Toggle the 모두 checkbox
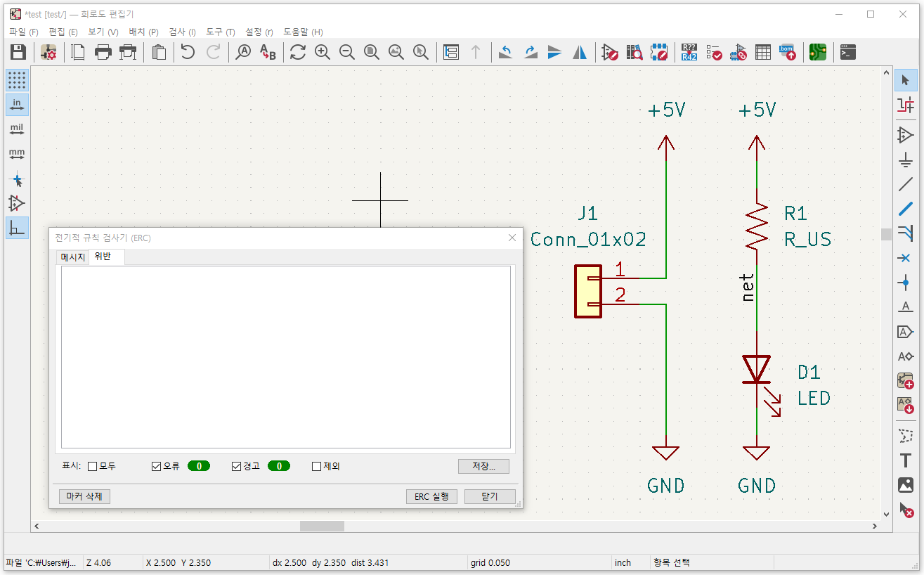The width and height of the screenshot is (924, 575). tap(93, 466)
